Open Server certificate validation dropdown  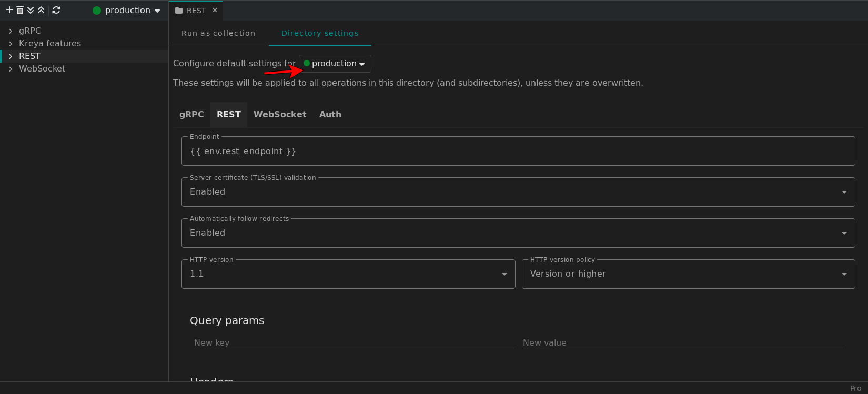tap(518, 192)
